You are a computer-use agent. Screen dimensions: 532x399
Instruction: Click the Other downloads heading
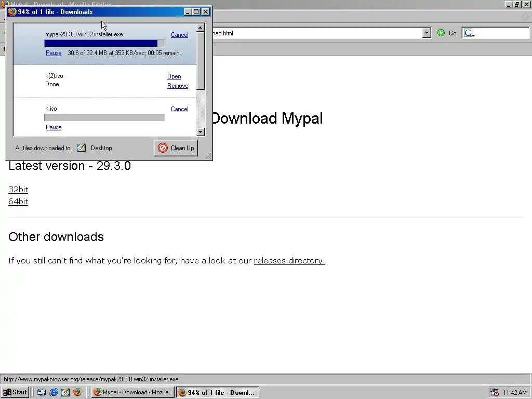pos(56,237)
